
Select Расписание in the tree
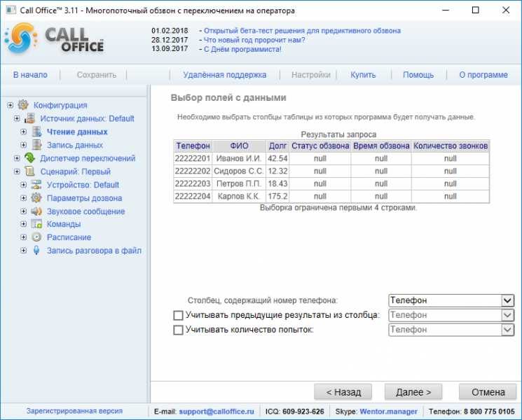tap(69, 237)
